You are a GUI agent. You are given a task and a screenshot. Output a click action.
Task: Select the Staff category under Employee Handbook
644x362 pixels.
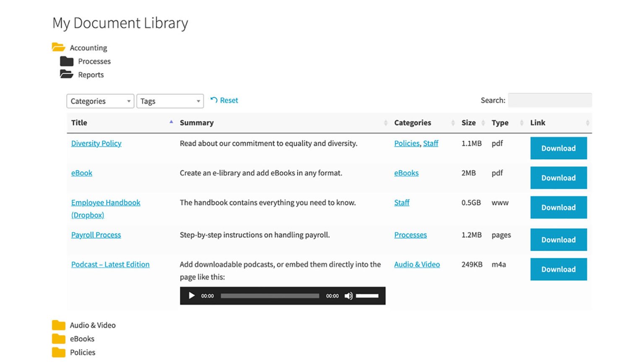(401, 202)
